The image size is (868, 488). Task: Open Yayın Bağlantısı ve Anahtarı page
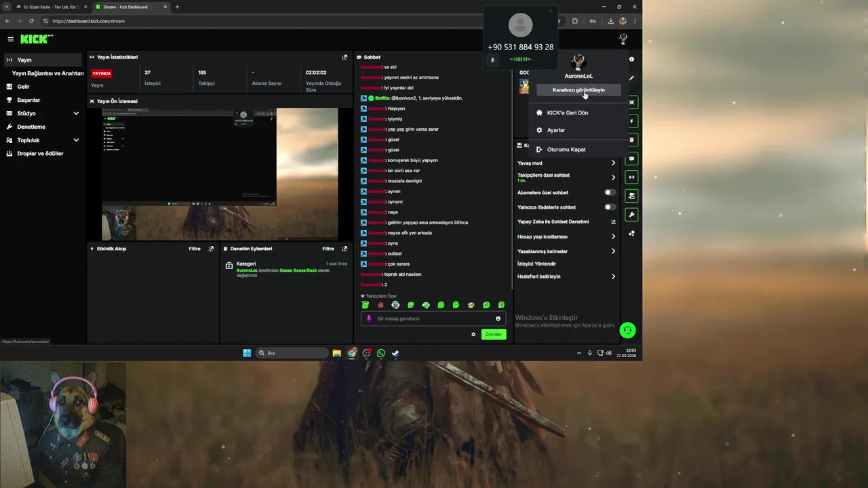pos(47,73)
